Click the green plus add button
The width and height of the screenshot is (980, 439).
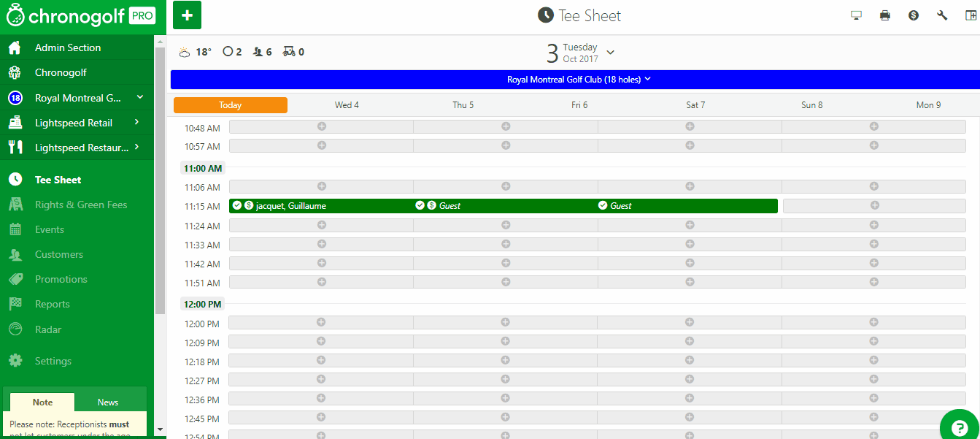point(187,15)
